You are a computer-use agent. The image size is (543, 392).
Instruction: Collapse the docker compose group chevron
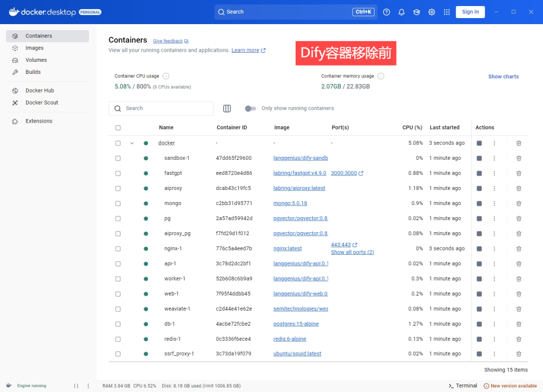point(132,143)
